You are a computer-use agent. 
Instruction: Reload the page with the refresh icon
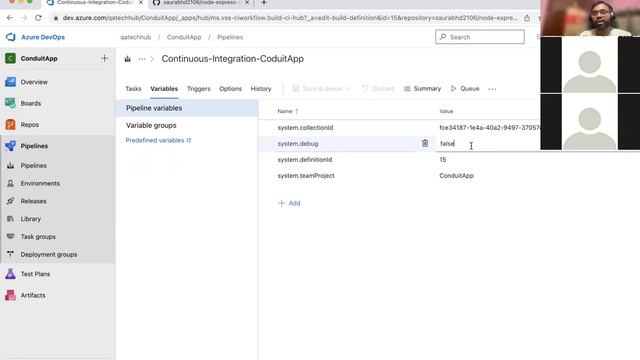coord(38,18)
